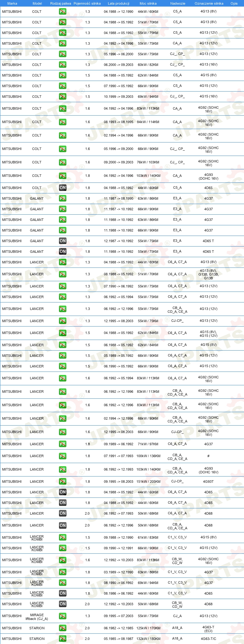Click the PB petrol icon in the STARION 4G63-T/C row
This screenshot has width=244, height=644.
point(63,639)
